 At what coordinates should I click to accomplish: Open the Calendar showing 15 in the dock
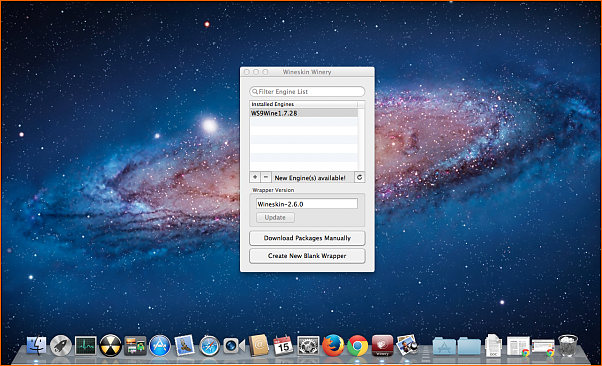coord(283,345)
